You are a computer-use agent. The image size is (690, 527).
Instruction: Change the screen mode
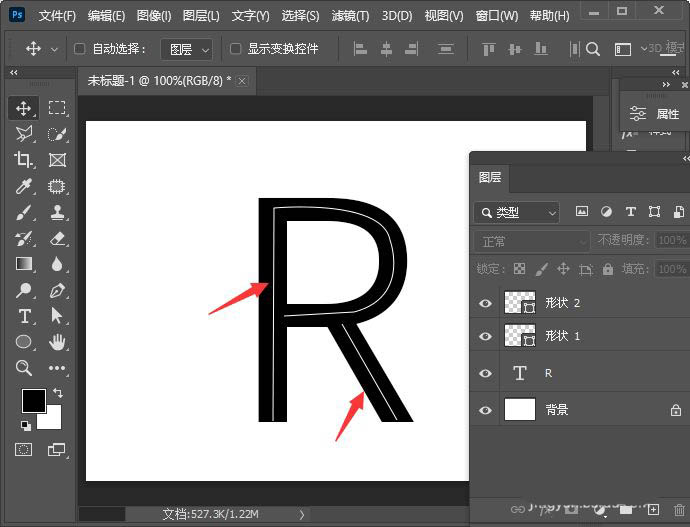[x=56, y=450]
